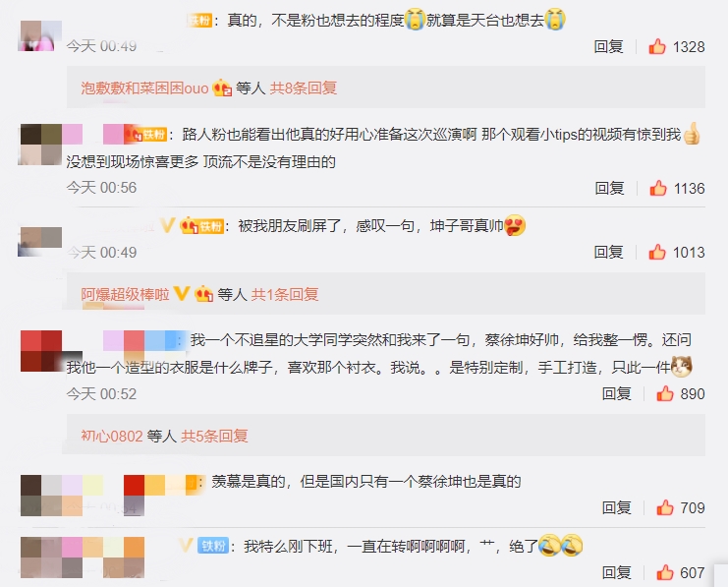Click thumbs-up icon beside 890
The width and height of the screenshot is (728, 587).
(x=665, y=393)
